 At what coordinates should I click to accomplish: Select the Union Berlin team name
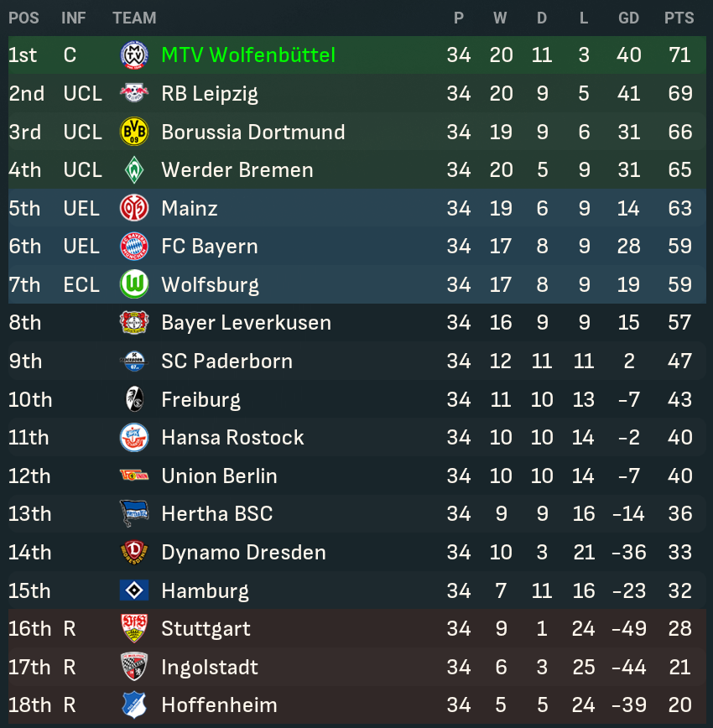[219, 476]
